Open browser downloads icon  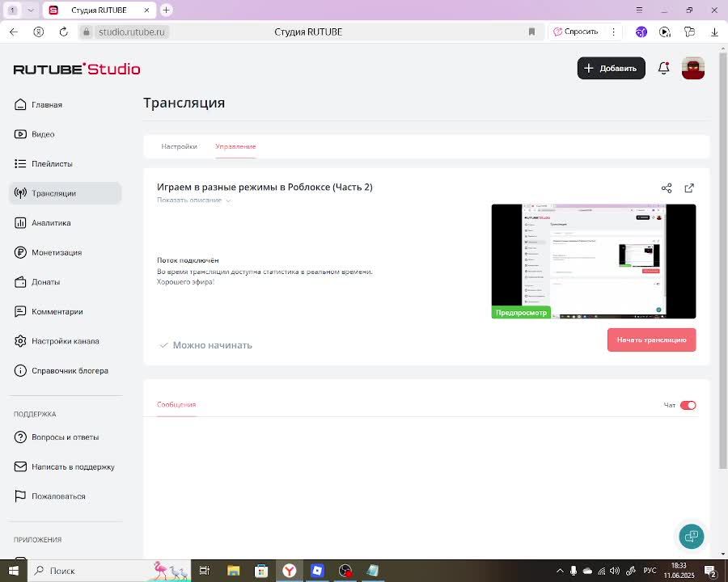(714, 32)
